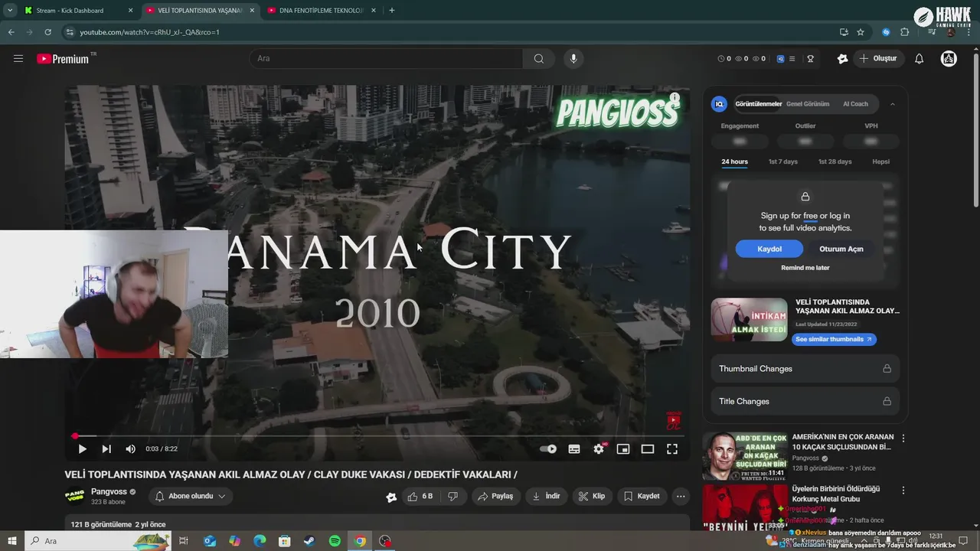Expand the locked Title Changes section
The image size is (980, 551).
tap(805, 401)
